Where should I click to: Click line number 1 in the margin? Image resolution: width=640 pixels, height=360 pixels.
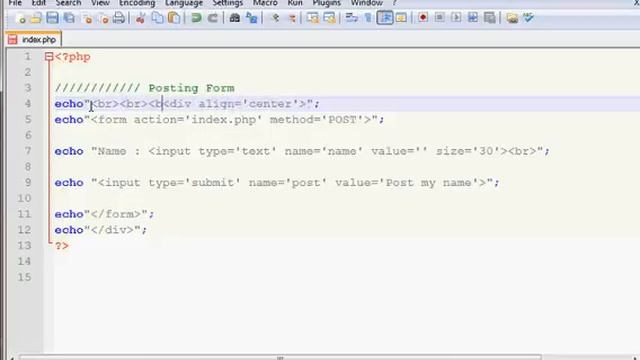pyautogui.click(x=27, y=56)
